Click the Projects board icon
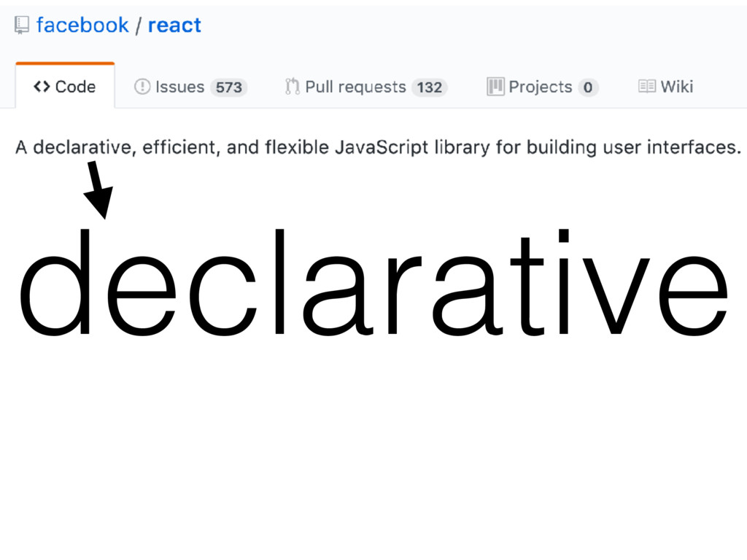This screenshot has height=560, width=747. click(495, 87)
